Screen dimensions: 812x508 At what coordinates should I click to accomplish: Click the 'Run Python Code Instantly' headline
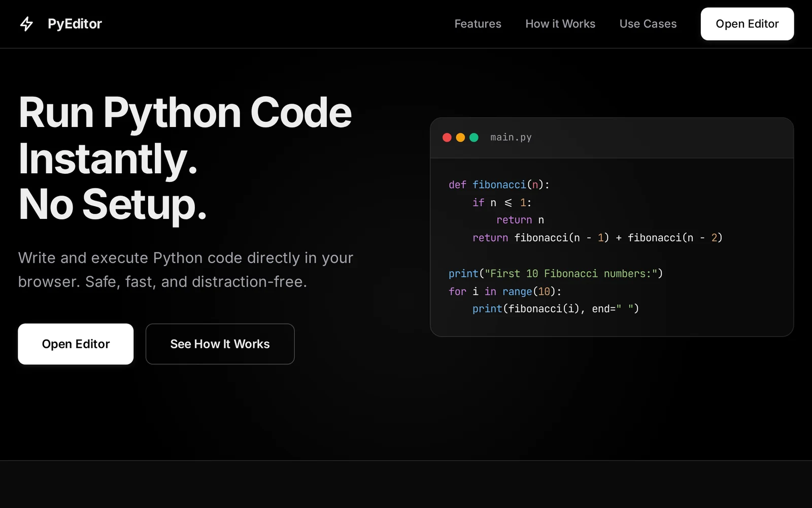click(x=185, y=158)
